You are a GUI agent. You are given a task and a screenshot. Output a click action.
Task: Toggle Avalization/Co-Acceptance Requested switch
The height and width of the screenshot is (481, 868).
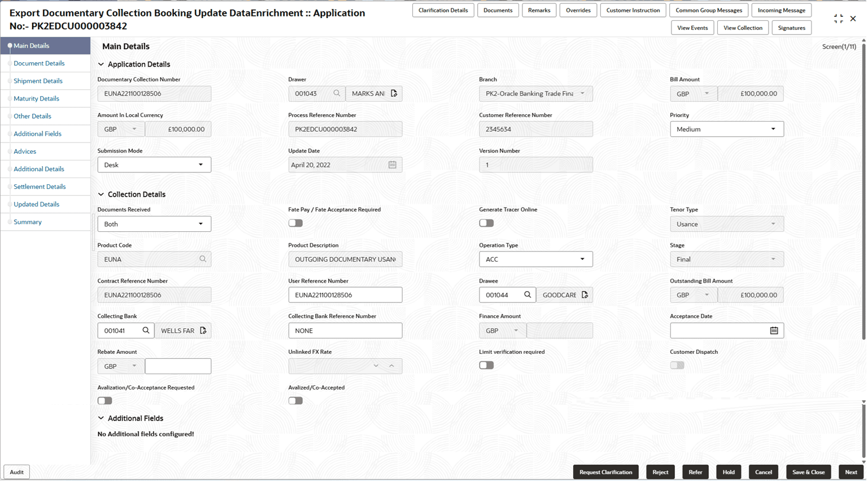[x=104, y=401]
